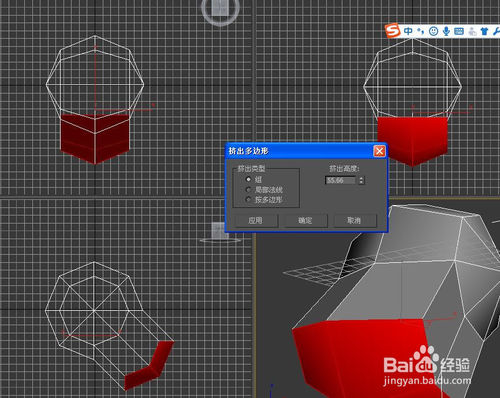Screen dimensions: 500x398
Task: Select the 局部法线 (Local Normal) radio button
Action: click(x=248, y=190)
